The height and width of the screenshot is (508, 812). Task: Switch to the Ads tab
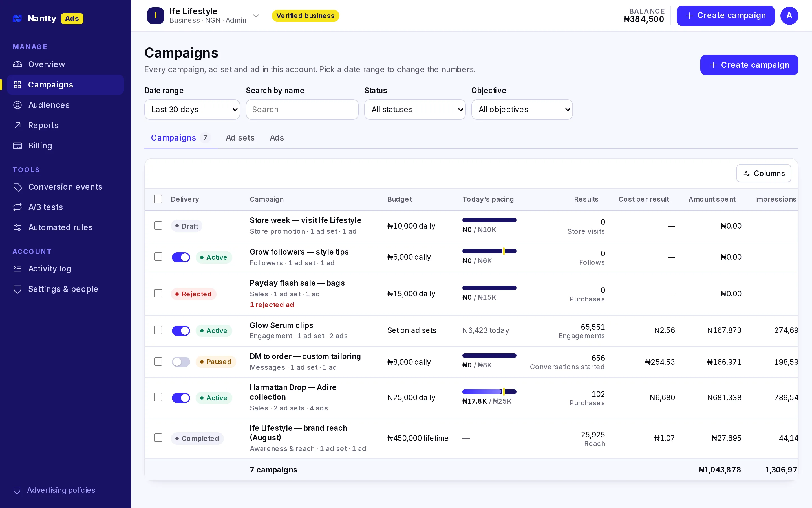point(277,138)
